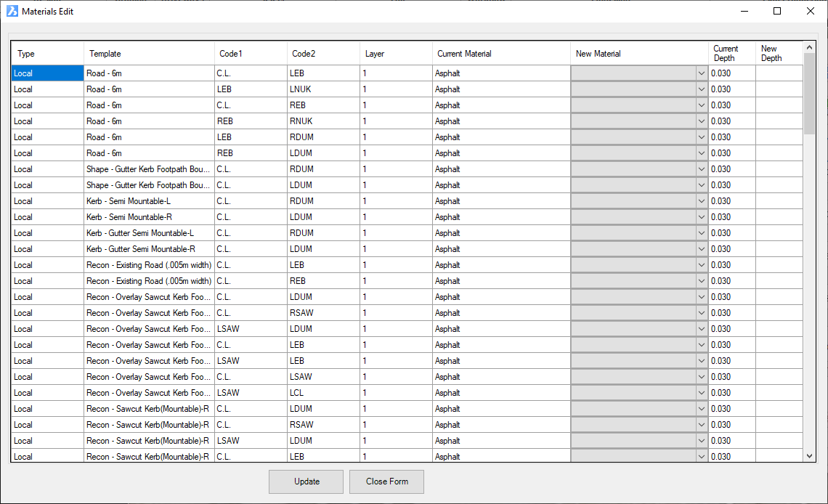828x504 pixels.
Task: Click the New Depth cell in the LNUK row
Action: (x=779, y=89)
